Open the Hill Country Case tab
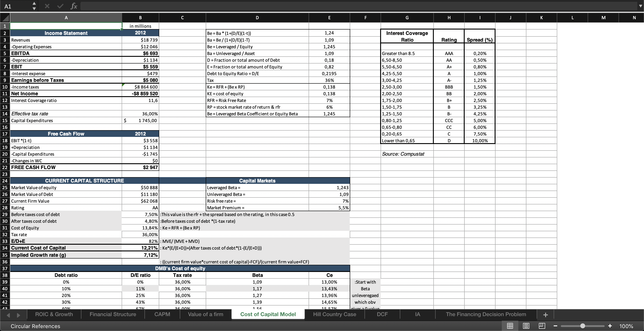Image resolution: width=644 pixels, height=331 pixels. click(335, 314)
